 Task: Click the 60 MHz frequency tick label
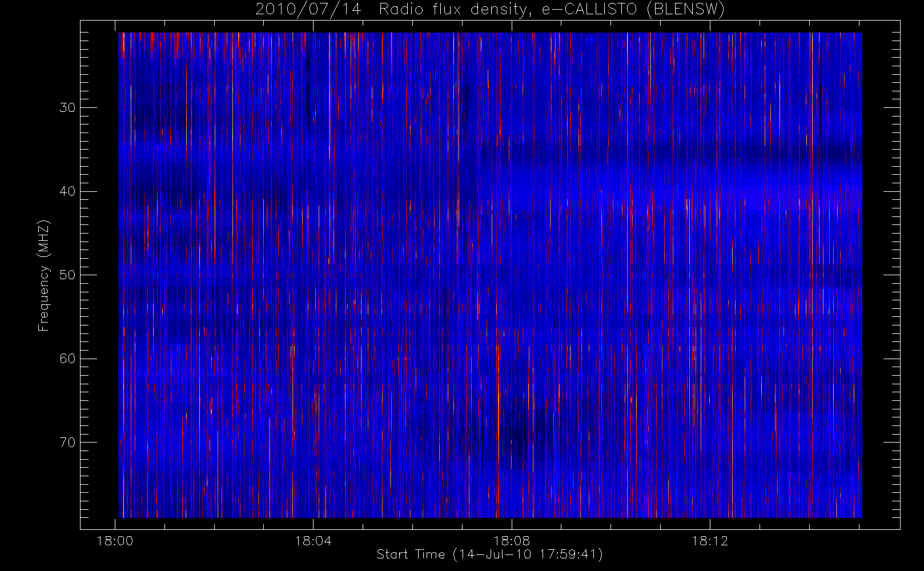[x=67, y=359]
